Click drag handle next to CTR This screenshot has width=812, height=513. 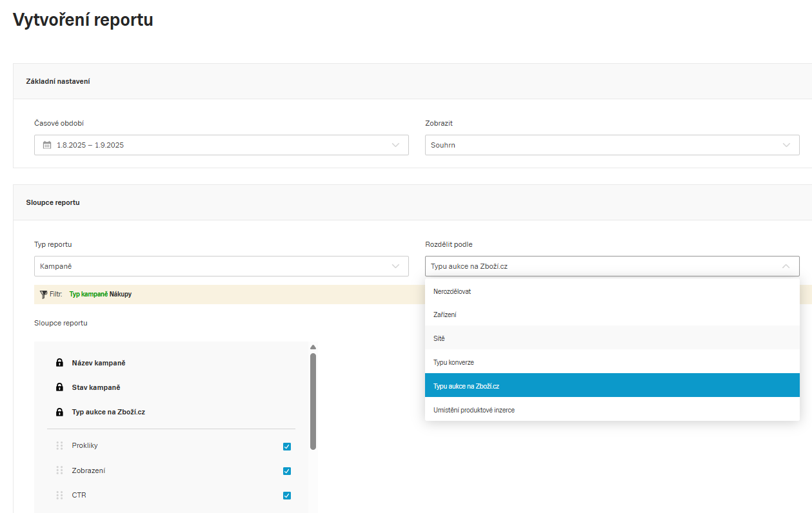click(59, 496)
